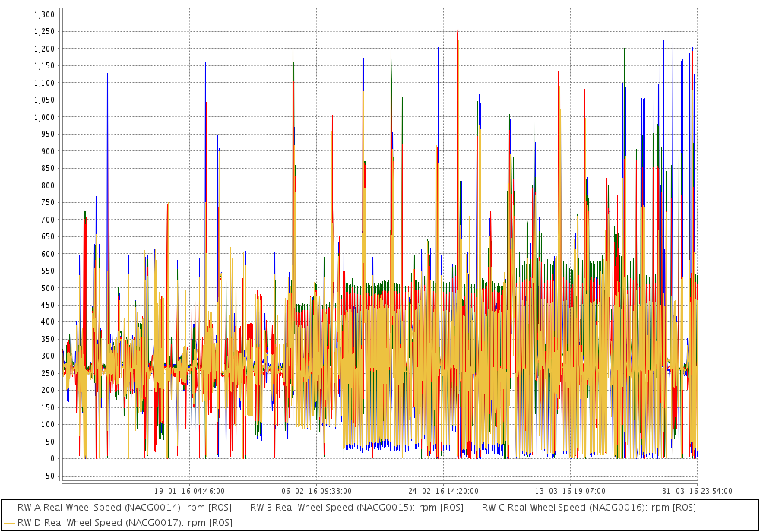Click the green line swatch for RW B
The height and width of the screenshot is (532, 760).
(242, 508)
